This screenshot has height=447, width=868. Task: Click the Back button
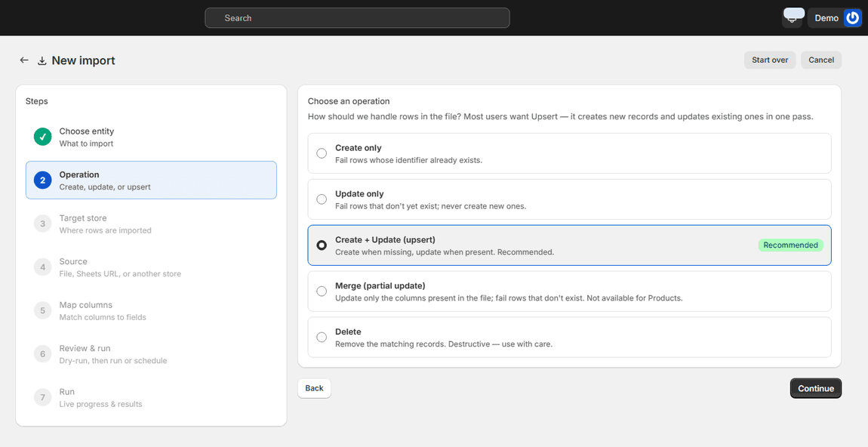tap(314, 388)
